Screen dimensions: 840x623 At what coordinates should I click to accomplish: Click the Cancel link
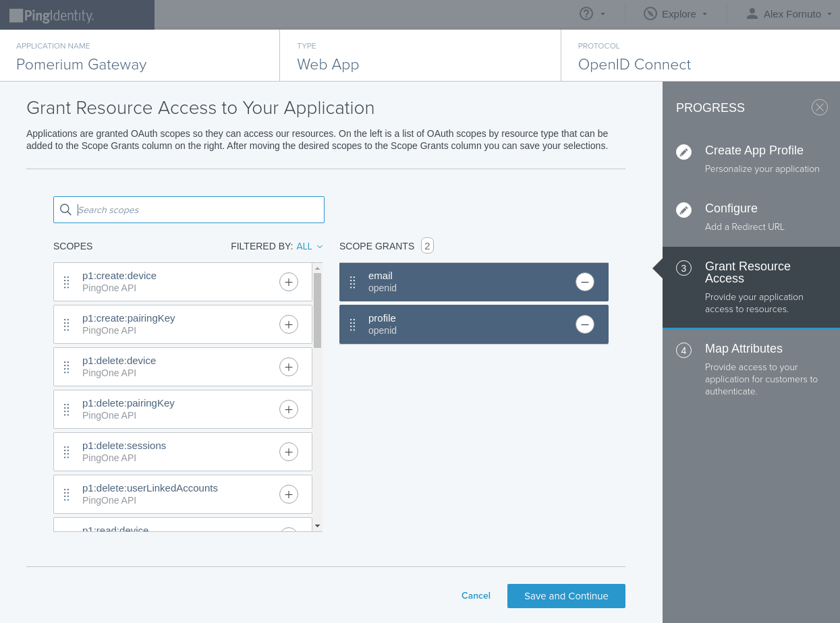click(x=476, y=595)
